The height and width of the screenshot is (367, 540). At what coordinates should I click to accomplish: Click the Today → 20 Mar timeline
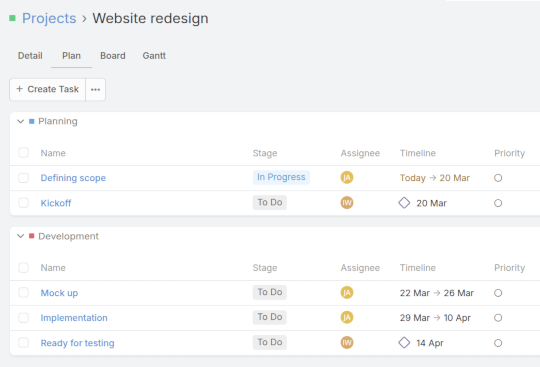tap(435, 178)
